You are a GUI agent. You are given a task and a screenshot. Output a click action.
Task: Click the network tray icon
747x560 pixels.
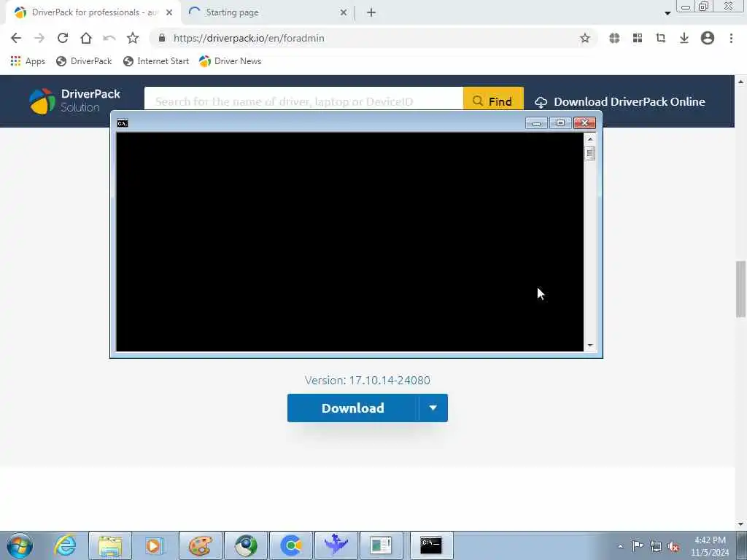[656, 547]
